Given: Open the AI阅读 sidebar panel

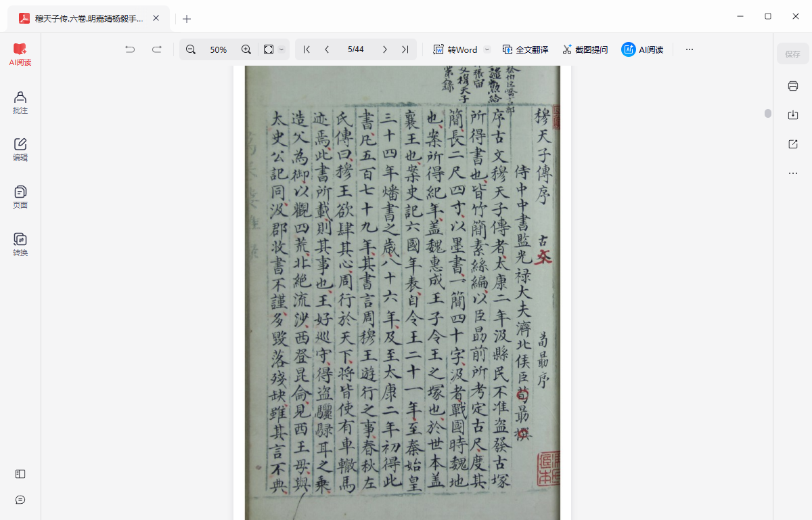Looking at the screenshot, I should [20, 54].
